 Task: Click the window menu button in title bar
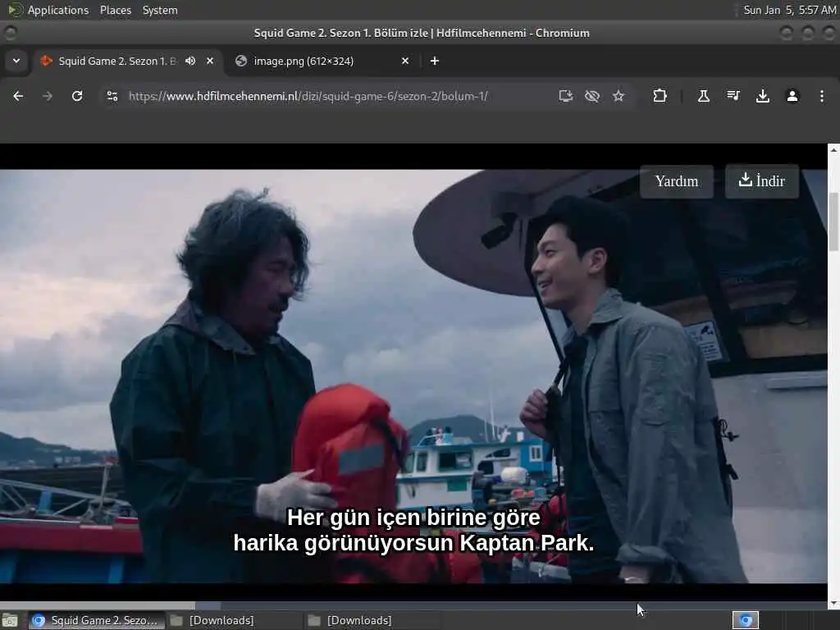point(10,33)
